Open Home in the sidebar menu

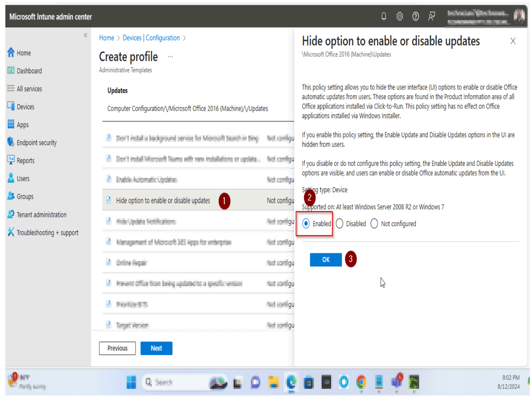(24, 53)
